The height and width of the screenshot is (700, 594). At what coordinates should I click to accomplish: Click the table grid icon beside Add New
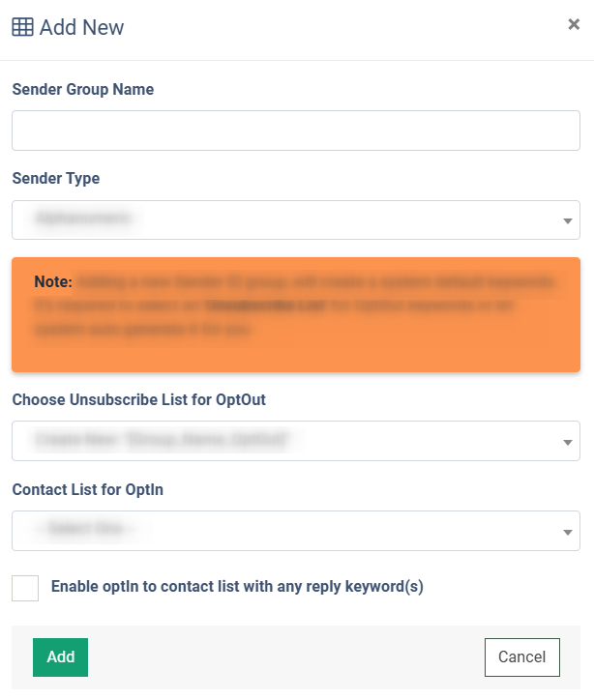tap(22, 27)
